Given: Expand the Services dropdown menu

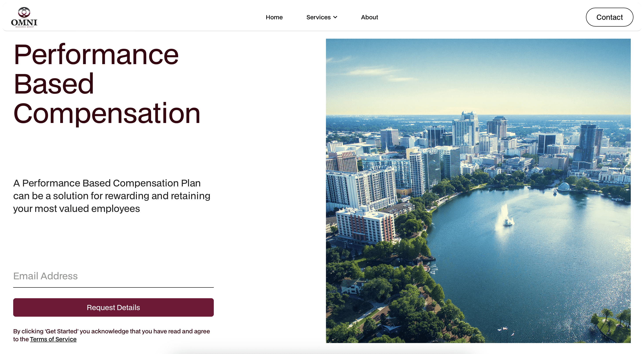Looking at the screenshot, I should pyautogui.click(x=318, y=17).
